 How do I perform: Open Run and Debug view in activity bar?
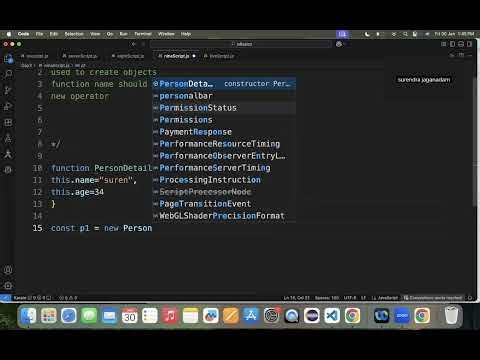pyautogui.click(x=8, y=106)
